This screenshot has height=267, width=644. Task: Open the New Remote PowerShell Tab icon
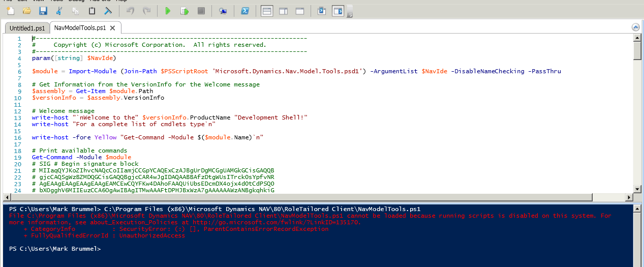click(223, 11)
